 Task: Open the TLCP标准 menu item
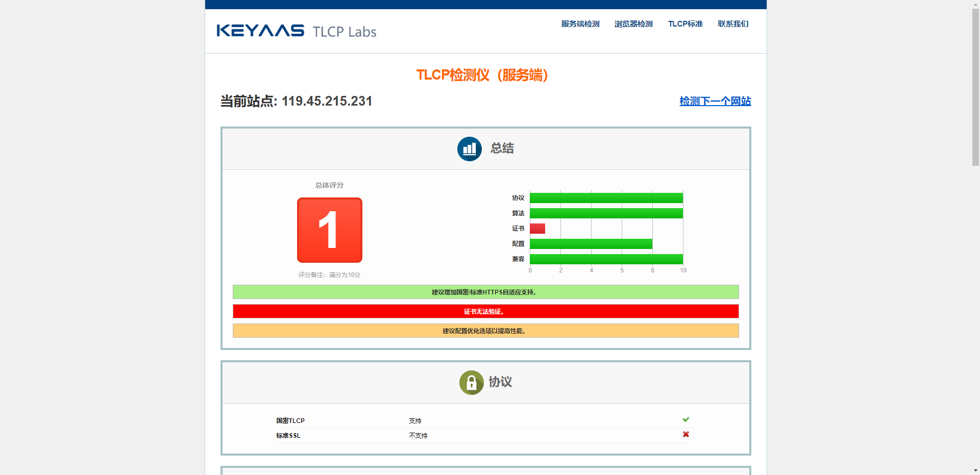pos(685,24)
